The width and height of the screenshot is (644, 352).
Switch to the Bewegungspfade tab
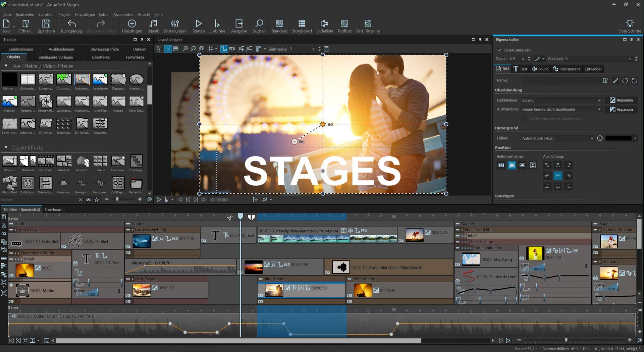point(104,49)
